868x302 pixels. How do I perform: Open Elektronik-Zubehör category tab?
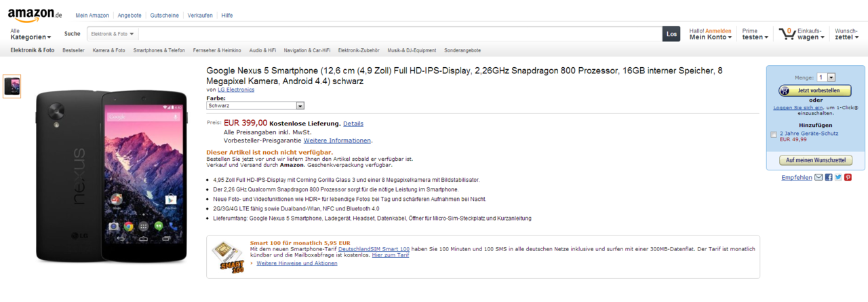[359, 50]
